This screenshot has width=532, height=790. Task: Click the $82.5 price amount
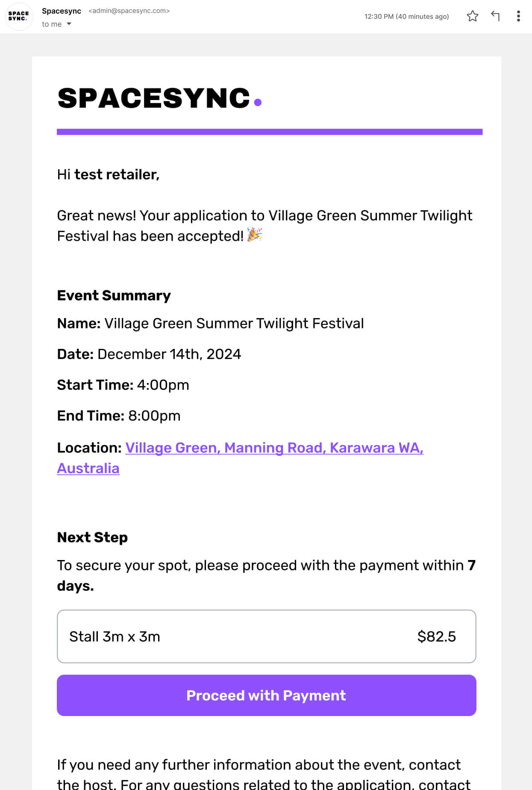click(x=436, y=637)
